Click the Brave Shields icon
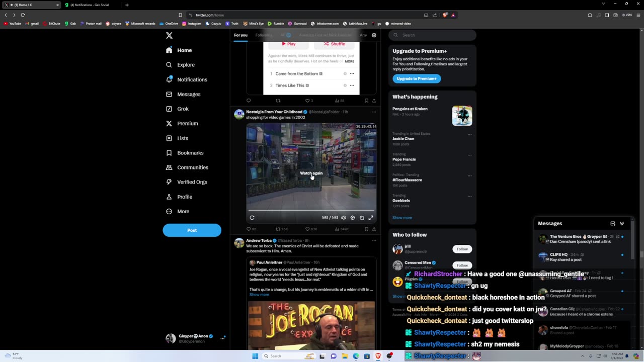This screenshot has width=644, height=362. [x=445, y=15]
